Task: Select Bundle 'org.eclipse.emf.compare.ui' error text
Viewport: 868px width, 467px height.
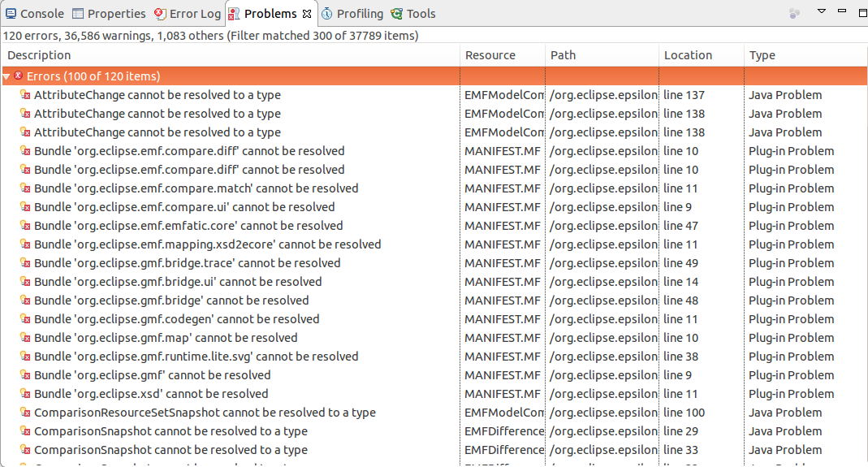Action: (184, 207)
